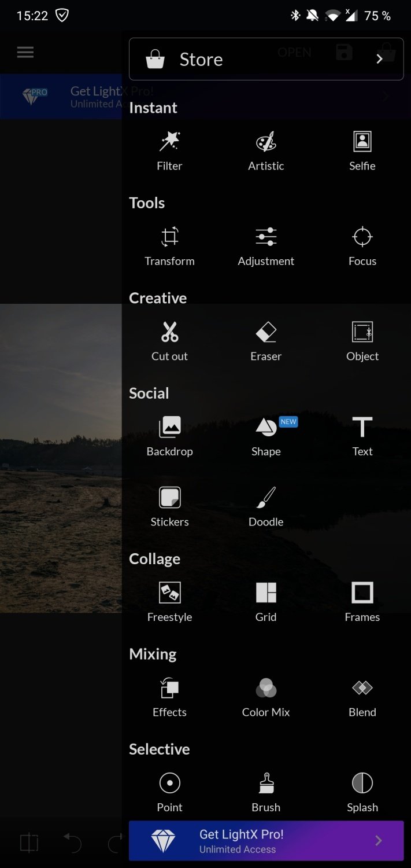
Task: Tap the undo arrow in bottom bar
Action: coord(72,843)
